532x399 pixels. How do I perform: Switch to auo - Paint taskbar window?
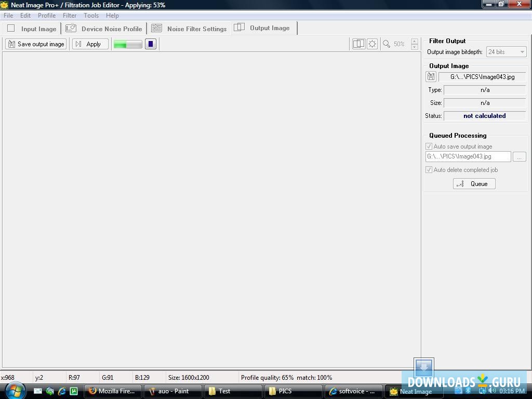click(172, 391)
